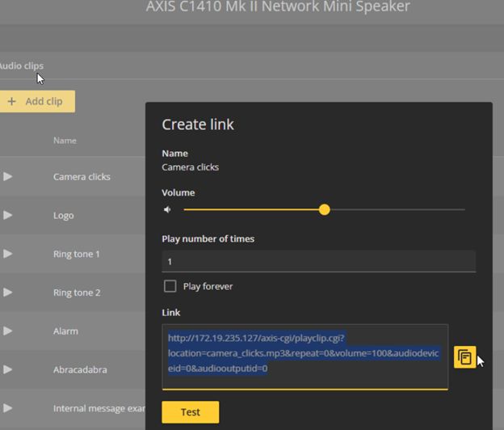This screenshot has height=430, width=504.
Task: Select the Logo clip name
Action: point(64,216)
